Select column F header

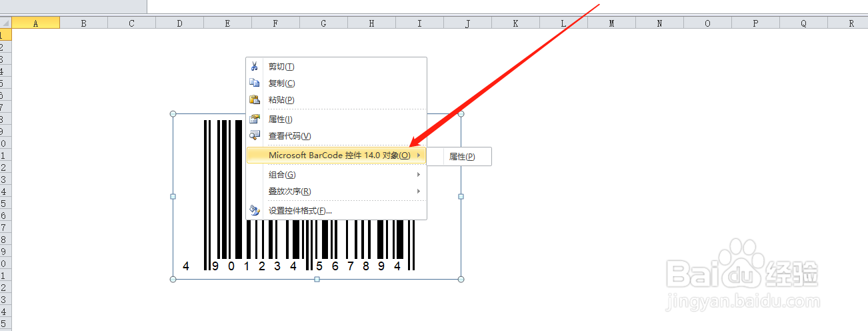coord(276,23)
